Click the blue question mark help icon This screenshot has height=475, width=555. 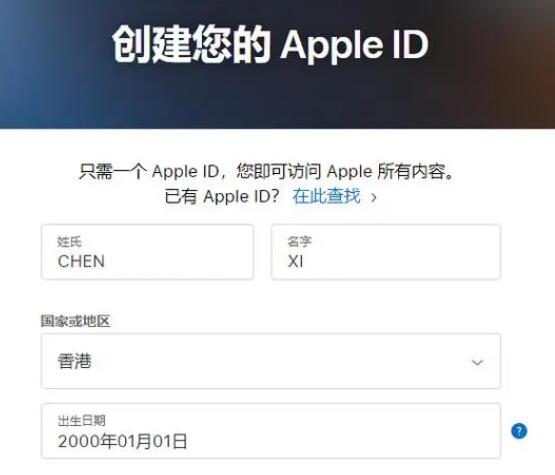pos(519,431)
